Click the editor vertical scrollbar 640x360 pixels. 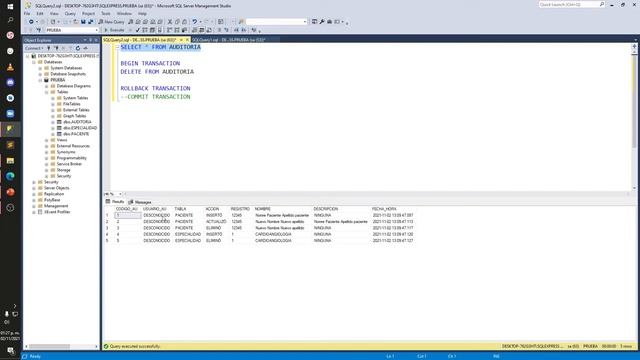634,118
